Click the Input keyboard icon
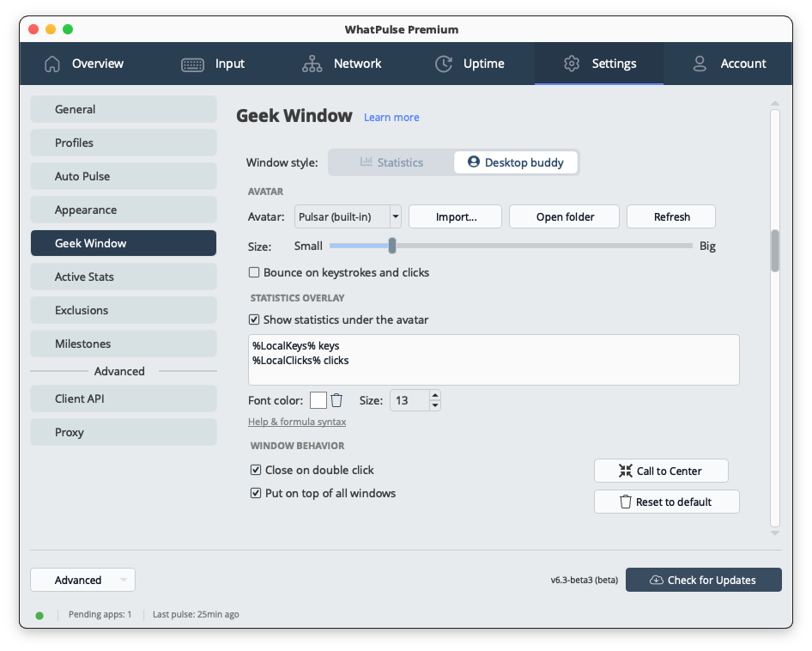This screenshot has height=651, width=812. pos(192,64)
